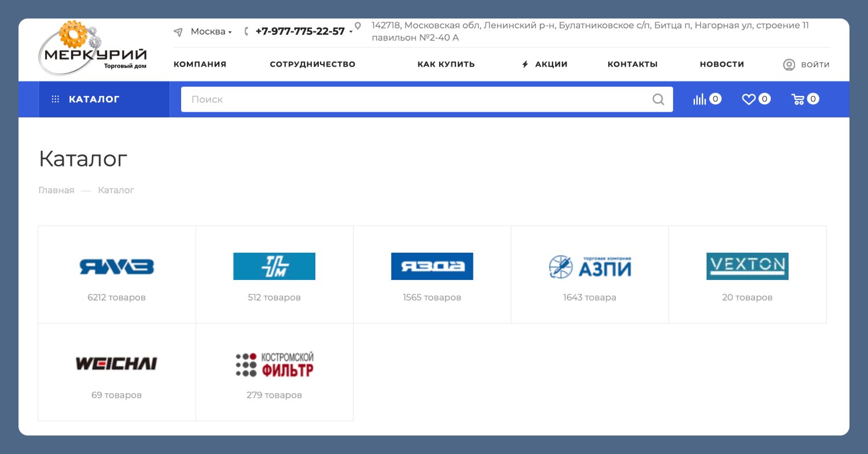Viewport: 868px width, 454px height.
Task: Click the favorites counter badge showing 0
Action: click(x=764, y=99)
